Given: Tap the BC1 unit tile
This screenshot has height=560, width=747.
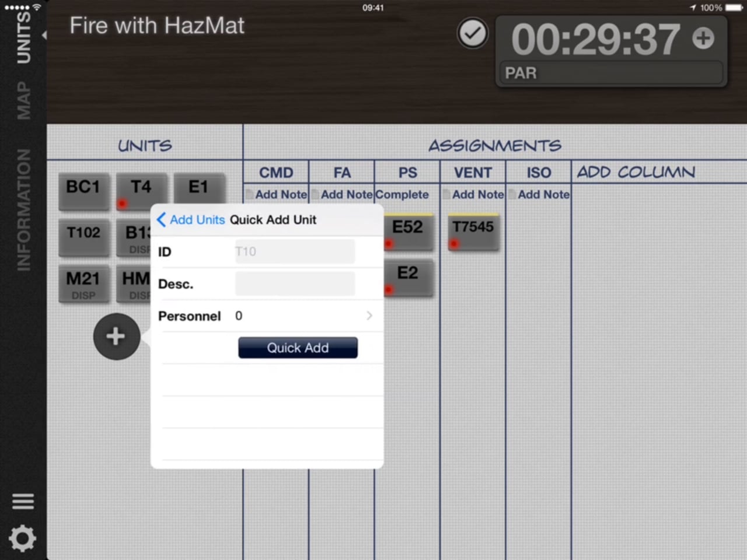Looking at the screenshot, I should (x=83, y=191).
